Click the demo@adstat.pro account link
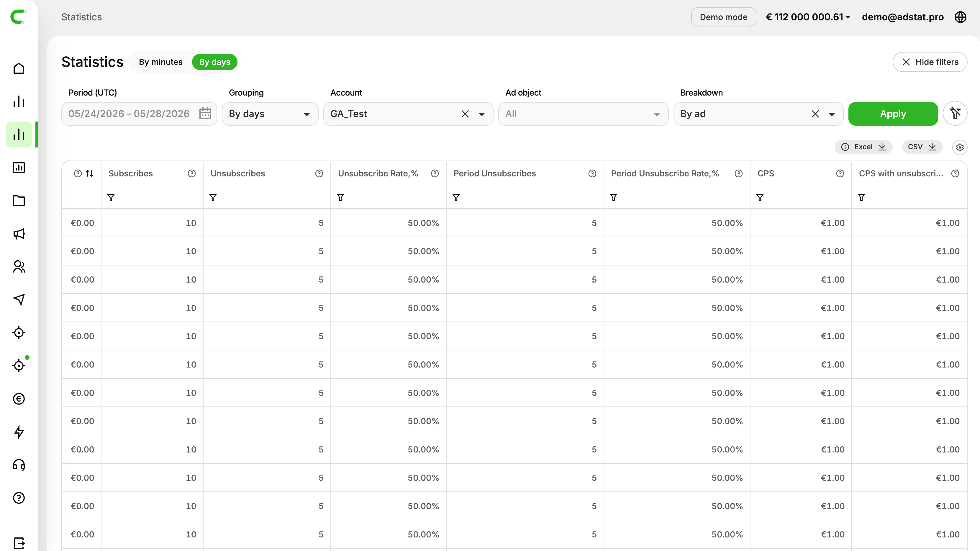 (903, 17)
